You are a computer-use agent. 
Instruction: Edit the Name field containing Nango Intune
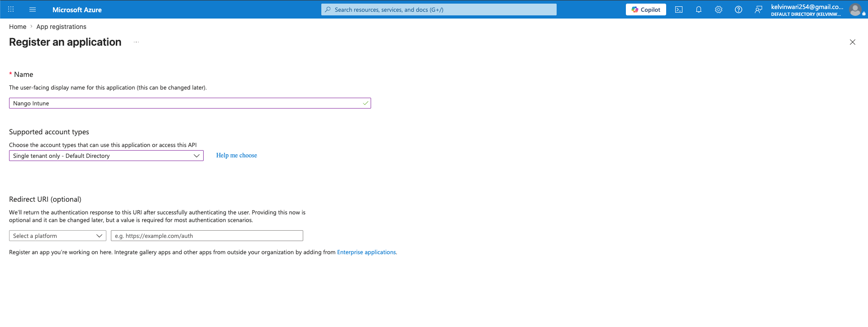(190, 103)
